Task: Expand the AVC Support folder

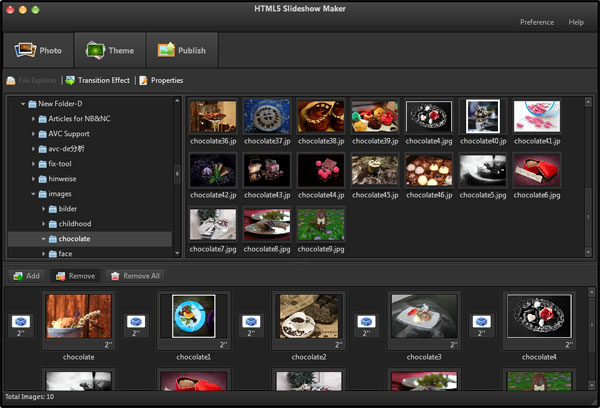Action: [x=33, y=134]
